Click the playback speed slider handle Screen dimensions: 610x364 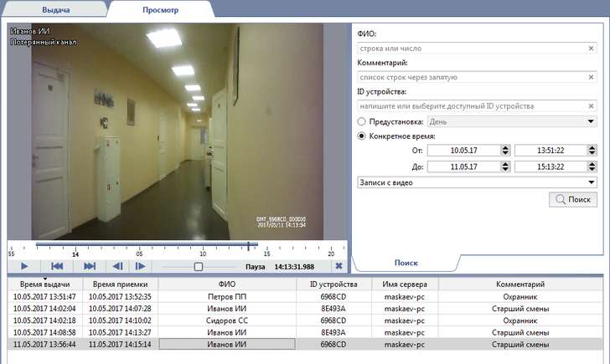click(199, 266)
